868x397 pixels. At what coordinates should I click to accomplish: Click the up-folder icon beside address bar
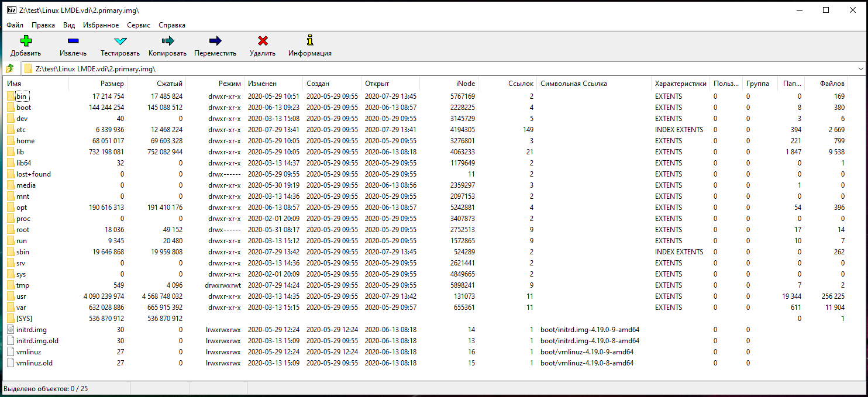(10, 68)
